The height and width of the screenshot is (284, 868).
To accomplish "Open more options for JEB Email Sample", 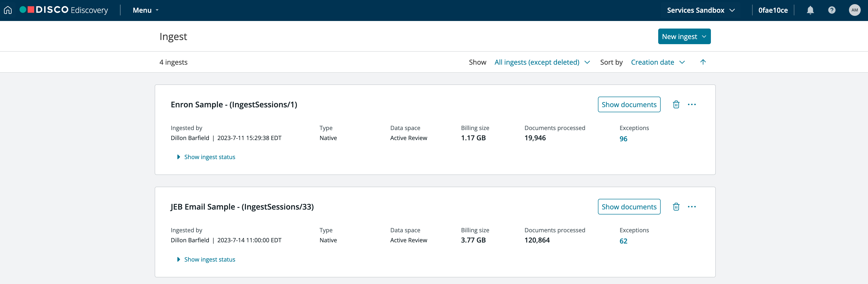I will pos(692,206).
